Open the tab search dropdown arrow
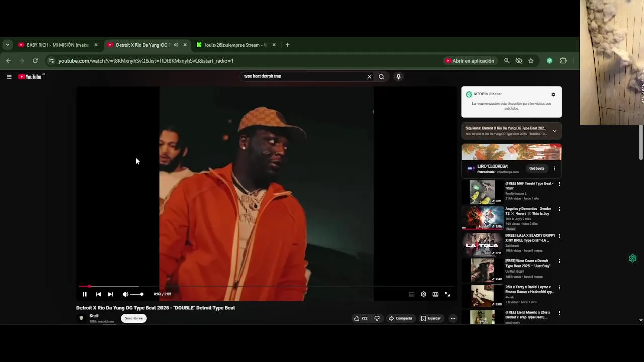This screenshot has height=362, width=644. pyautogui.click(x=7, y=45)
